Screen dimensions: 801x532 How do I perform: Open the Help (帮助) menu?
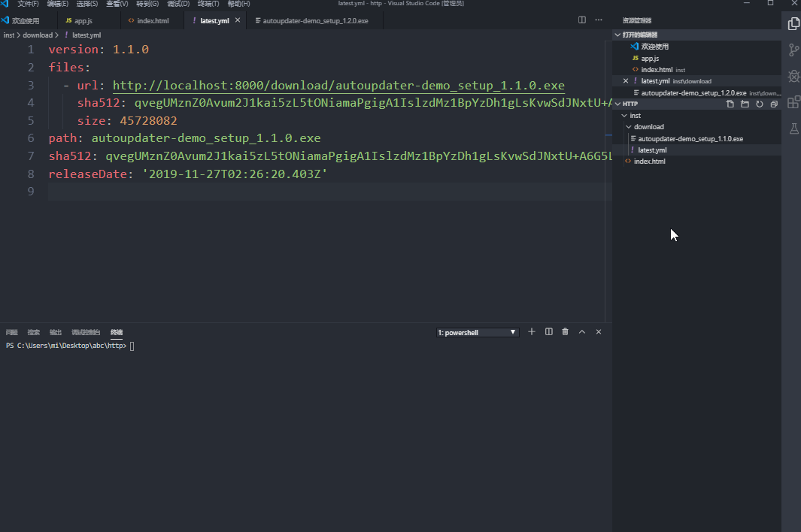click(238, 4)
